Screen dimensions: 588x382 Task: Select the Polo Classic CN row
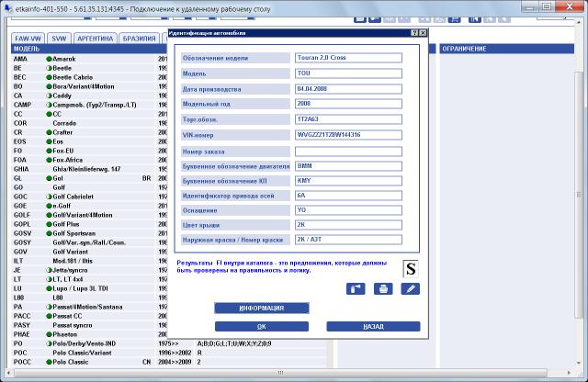(x=169, y=362)
